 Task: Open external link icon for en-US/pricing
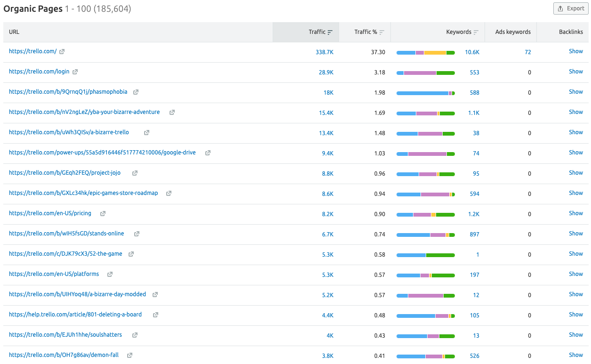coord(103,213)
